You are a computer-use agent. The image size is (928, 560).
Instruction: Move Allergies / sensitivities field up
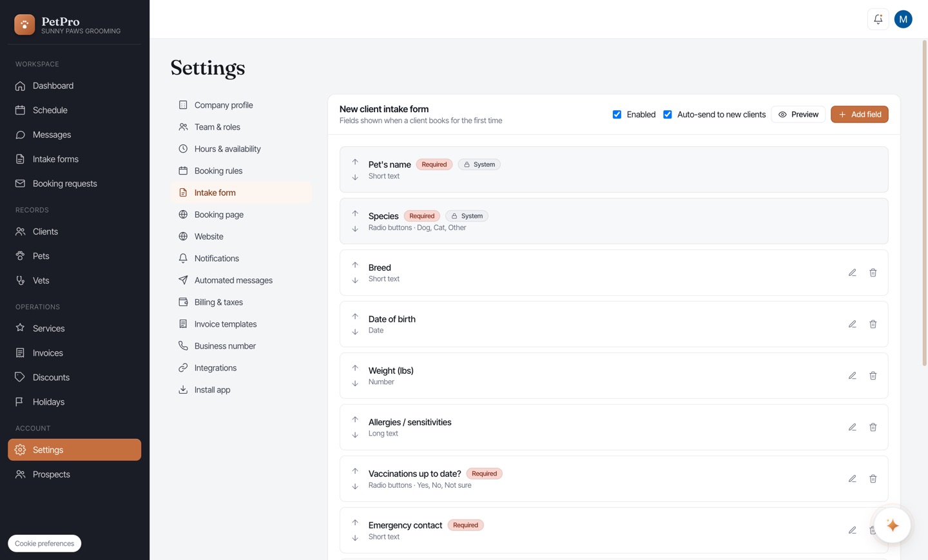(x=355, y=420)
